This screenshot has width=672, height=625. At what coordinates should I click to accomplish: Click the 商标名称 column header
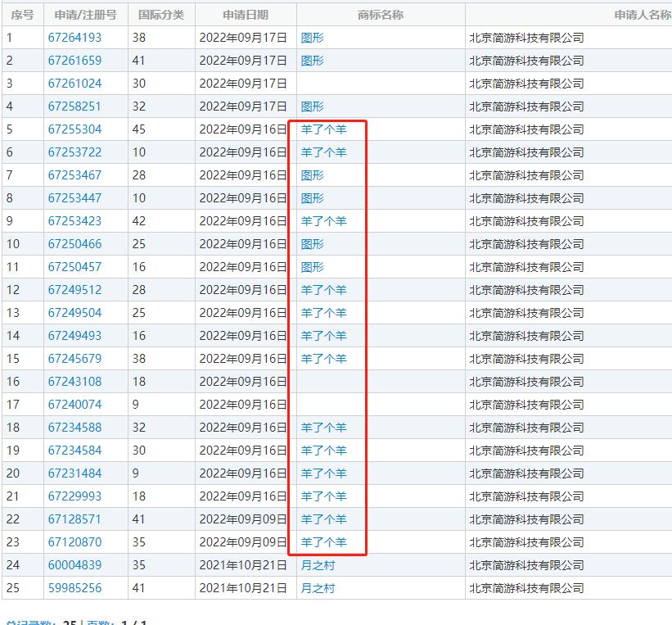[381, 15]
